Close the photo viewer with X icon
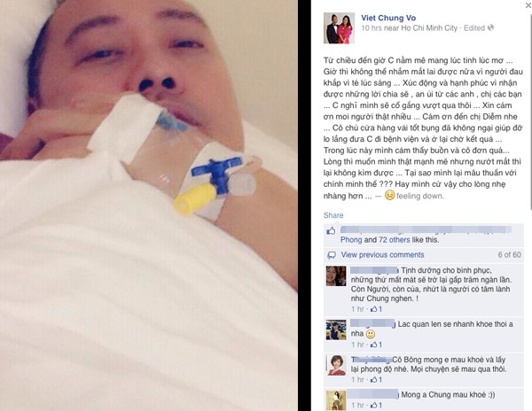Viewport: 532px width, 411px height. [x=528, y=5]
